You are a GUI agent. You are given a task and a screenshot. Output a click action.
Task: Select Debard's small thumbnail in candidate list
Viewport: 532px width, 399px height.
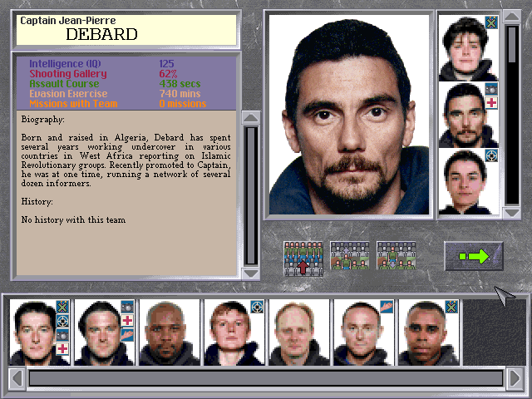pos(469,115)
